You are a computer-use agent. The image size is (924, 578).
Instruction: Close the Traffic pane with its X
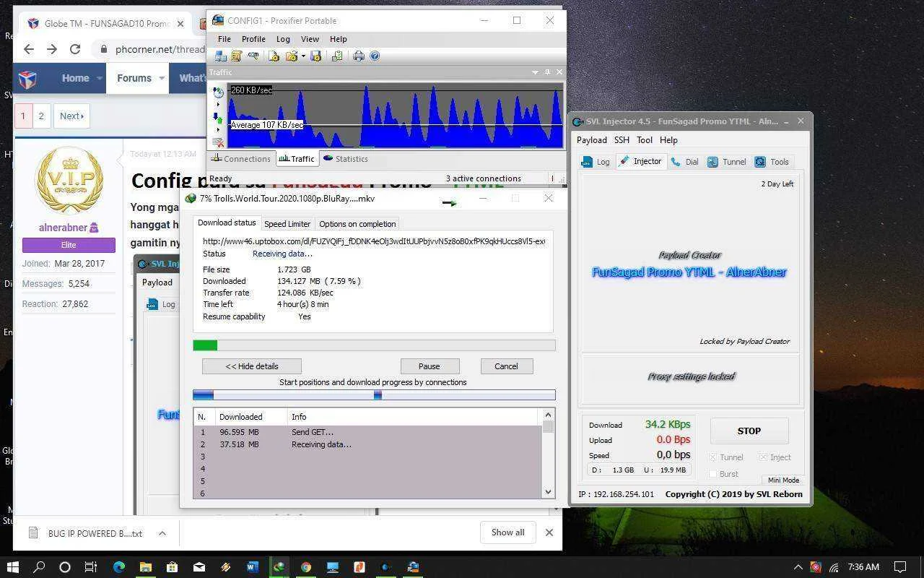pyautogui.click(x=559, y=72)
